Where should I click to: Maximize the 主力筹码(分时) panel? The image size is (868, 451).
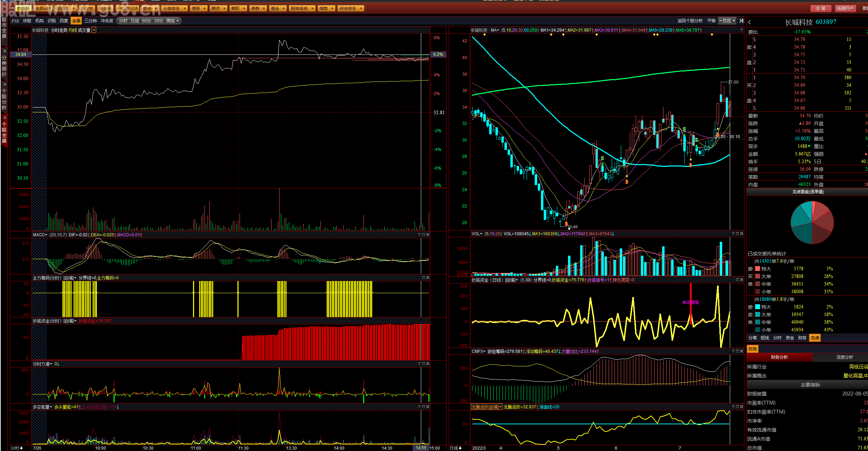(x=424, y=278)
